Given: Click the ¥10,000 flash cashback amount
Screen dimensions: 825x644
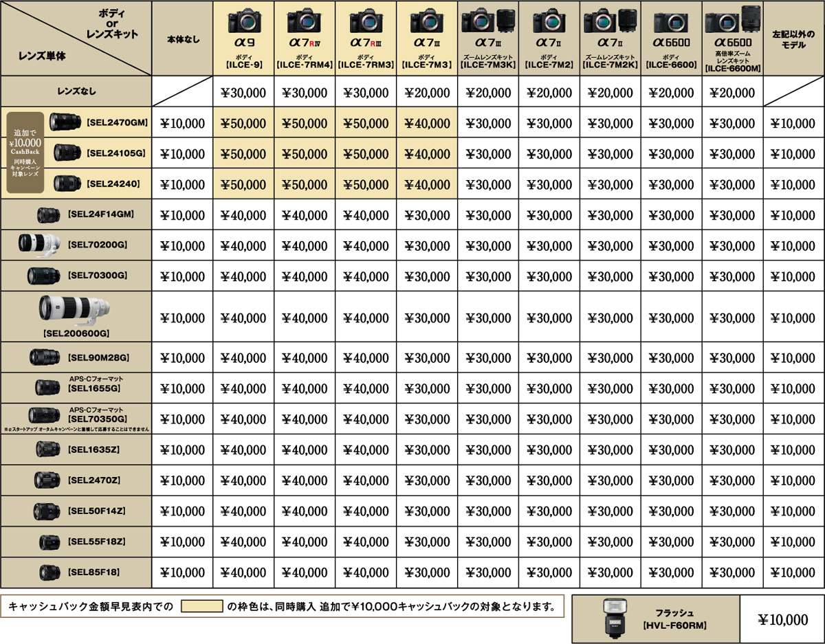Looking at the screenshot, I should click(x=782, y=619).
